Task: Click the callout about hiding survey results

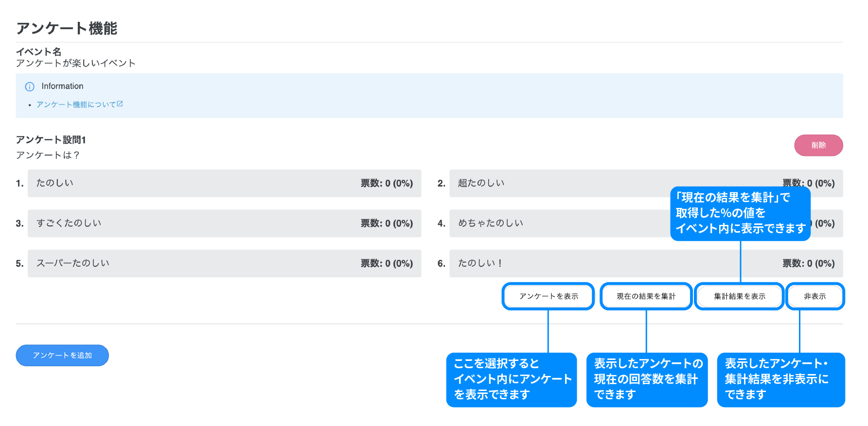Action: pos(780,379)
